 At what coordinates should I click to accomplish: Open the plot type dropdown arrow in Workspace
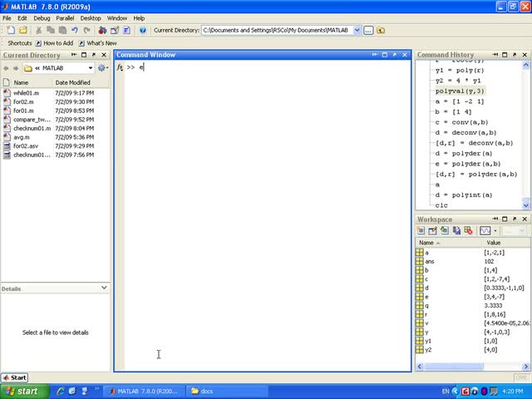pyautogui.click(x=495, y=231)
